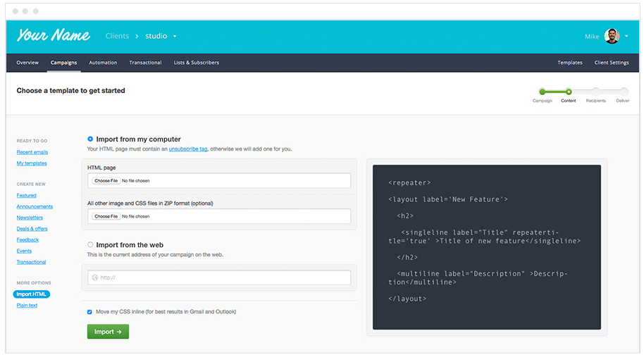Click the http:// web address field

click(x=219, y=277)
